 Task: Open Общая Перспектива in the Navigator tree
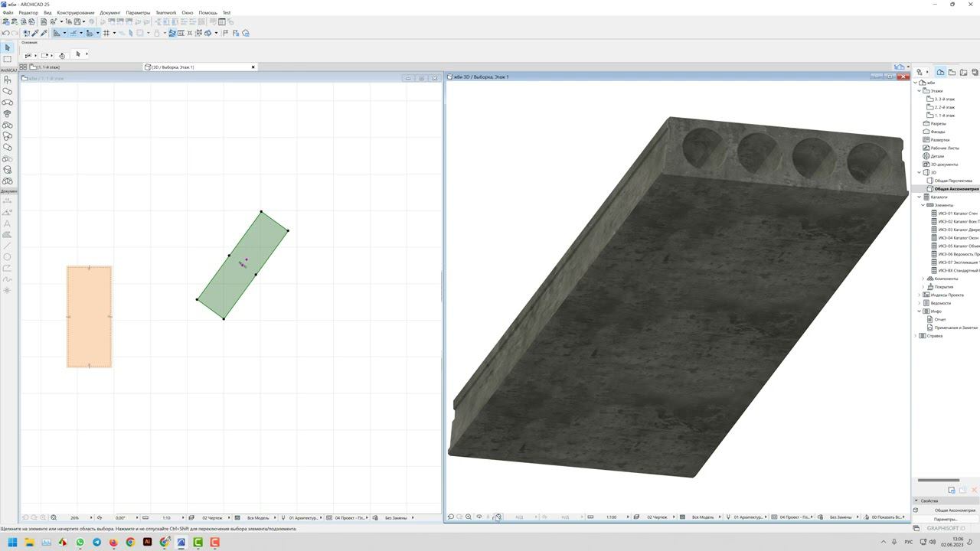pyautogui.click(x=953, y=181)
